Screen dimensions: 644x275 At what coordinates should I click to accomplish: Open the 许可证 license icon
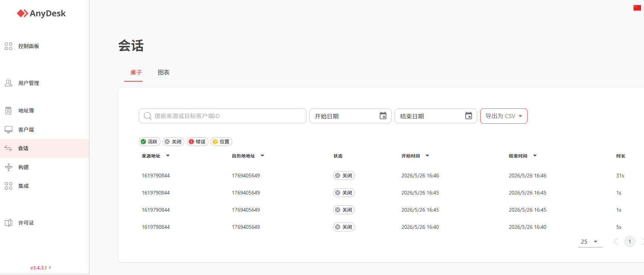(9, 223)
